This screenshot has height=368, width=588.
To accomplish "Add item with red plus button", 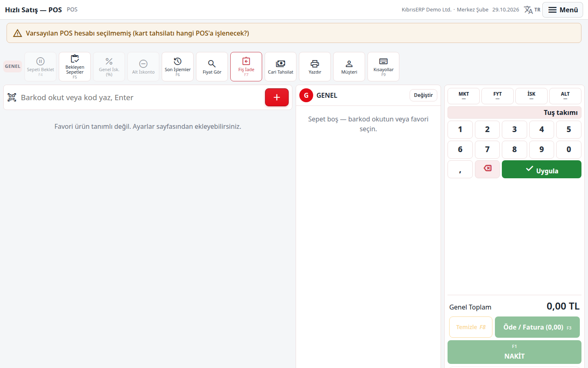I will (x=277, y=97).
